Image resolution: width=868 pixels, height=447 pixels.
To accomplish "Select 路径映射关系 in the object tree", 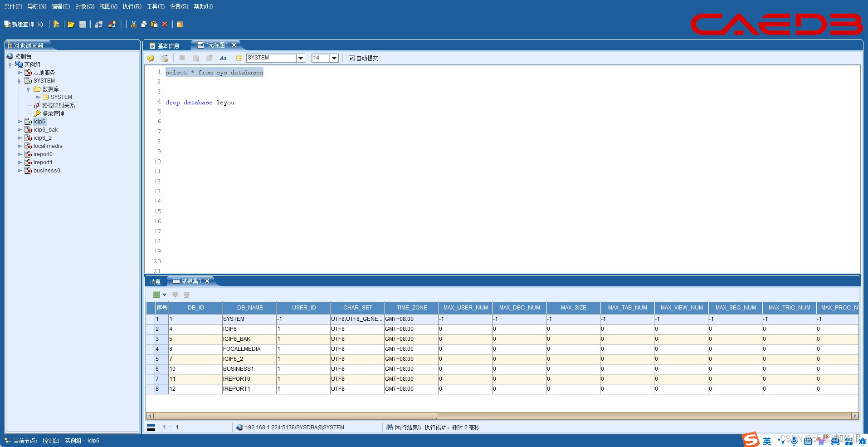I will (x=59, y=105).
